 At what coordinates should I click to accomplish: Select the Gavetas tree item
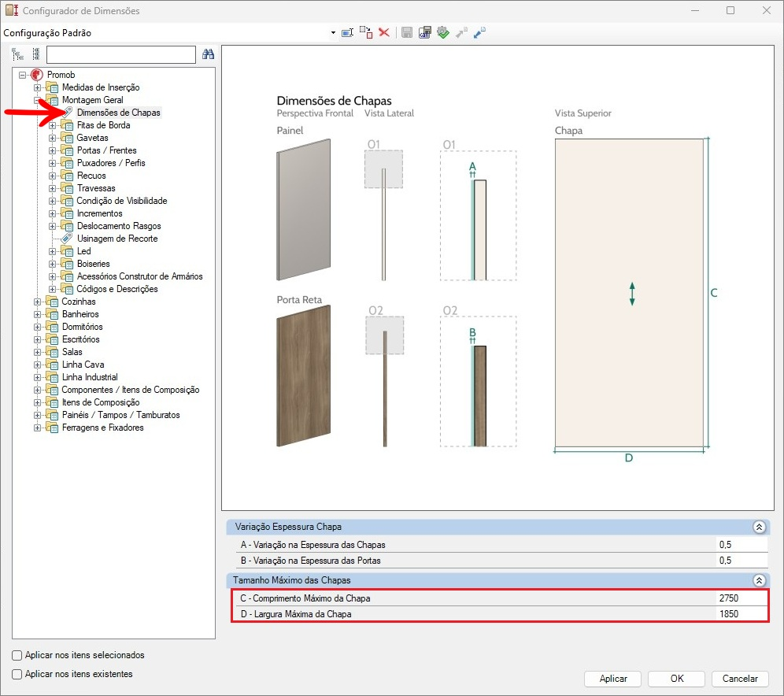click(92, 138)
